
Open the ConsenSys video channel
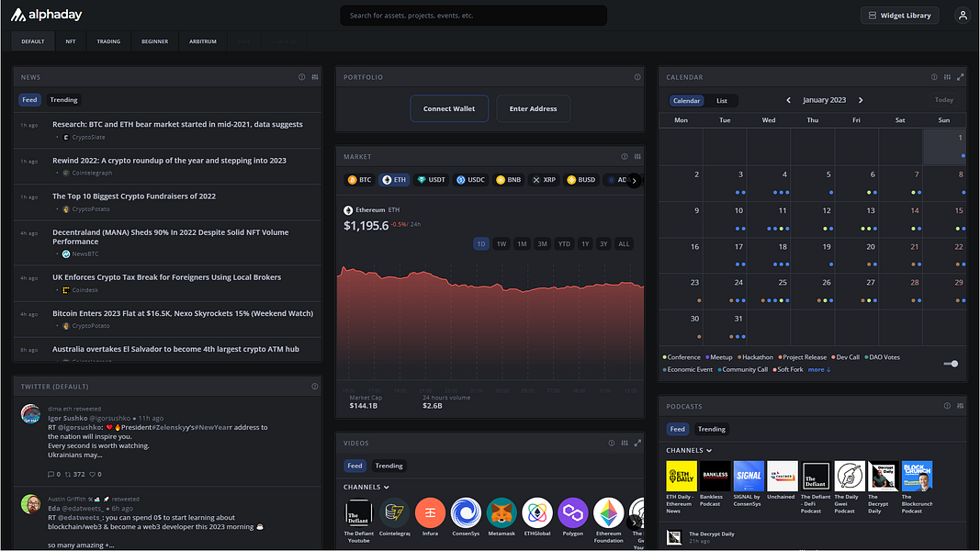[x=466, y=517]
